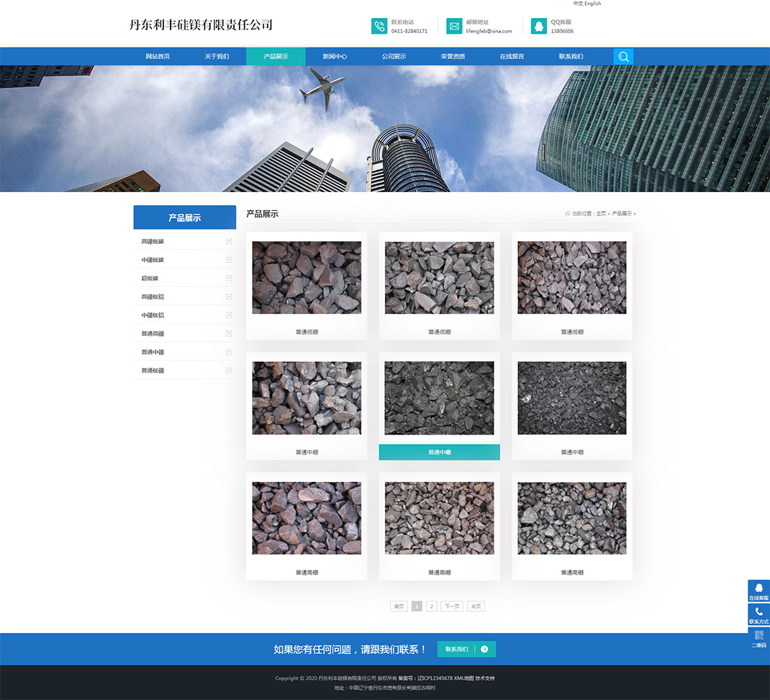Viewport: 770px width, 700px height.
Task: Expand the 普通中硼 sidebar category arrow
Action: (x=229, y=352)
